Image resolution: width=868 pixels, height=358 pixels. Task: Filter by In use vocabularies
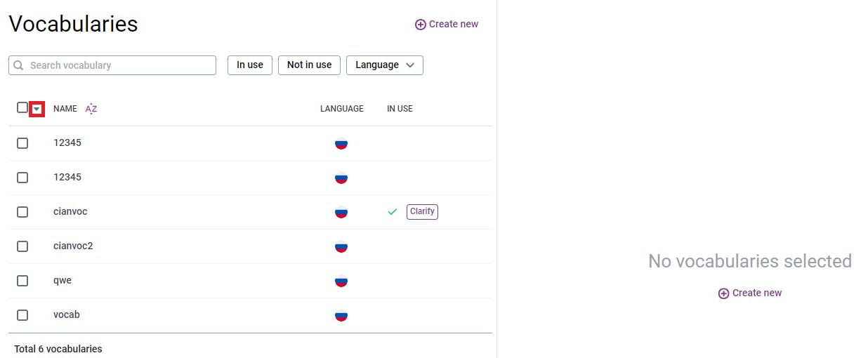(250, 65)
